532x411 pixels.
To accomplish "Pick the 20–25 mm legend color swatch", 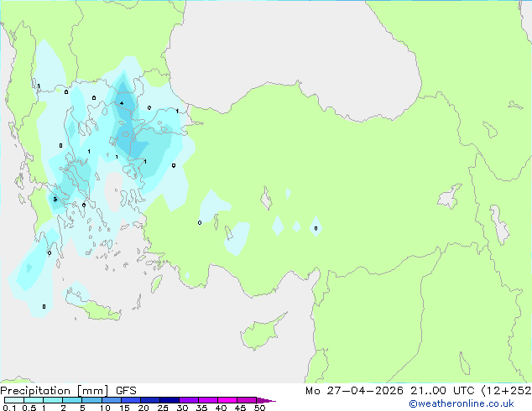I will 149,400.
